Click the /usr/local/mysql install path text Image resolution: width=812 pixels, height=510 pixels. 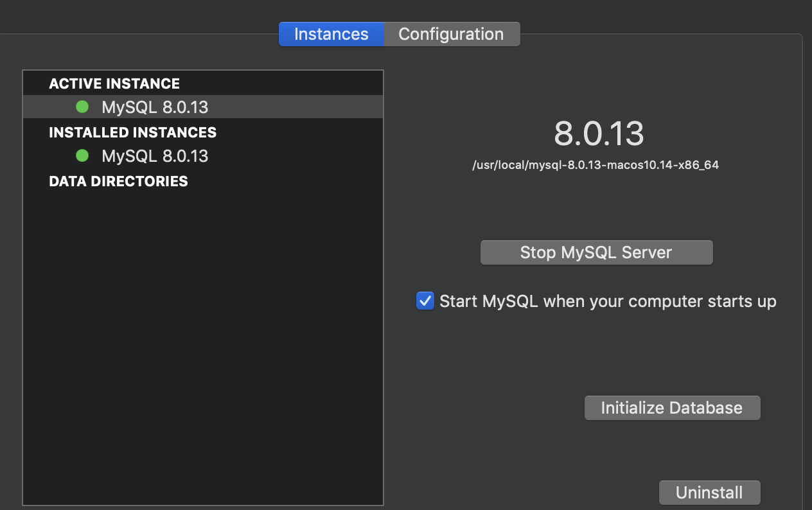[596, 165]
